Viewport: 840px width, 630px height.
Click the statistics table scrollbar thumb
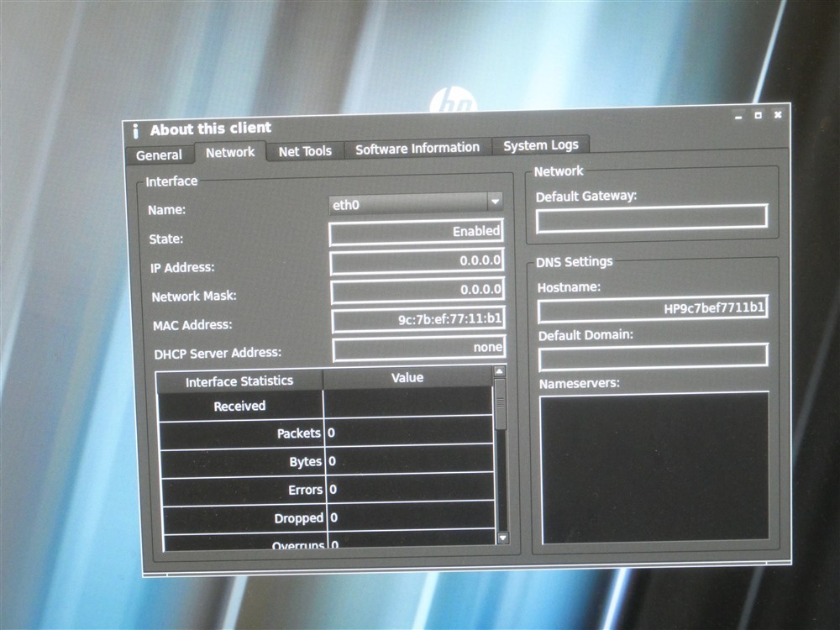[501, 403]
